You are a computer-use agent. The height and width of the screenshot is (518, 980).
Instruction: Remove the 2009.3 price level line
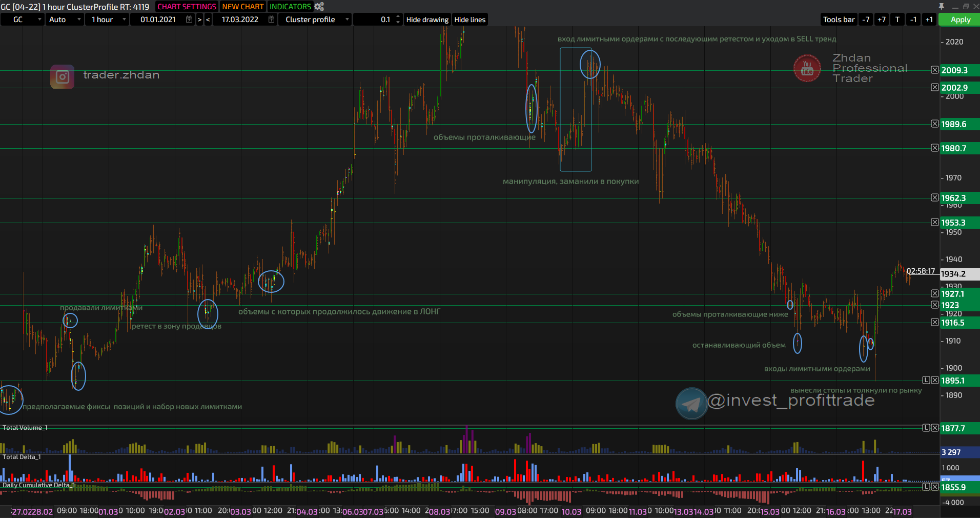point(935,70)
